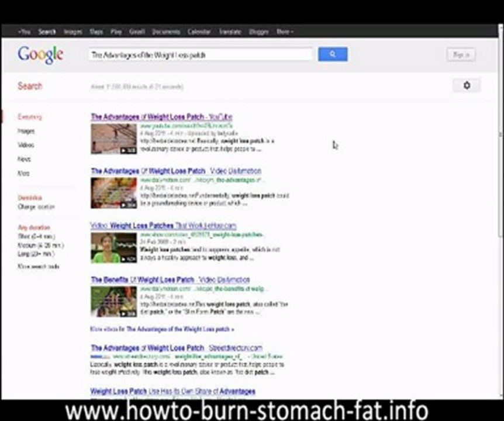Screen dimensions: 504x421
Task: Select Images filter in sidebar
Action: (x=26, y=131)
